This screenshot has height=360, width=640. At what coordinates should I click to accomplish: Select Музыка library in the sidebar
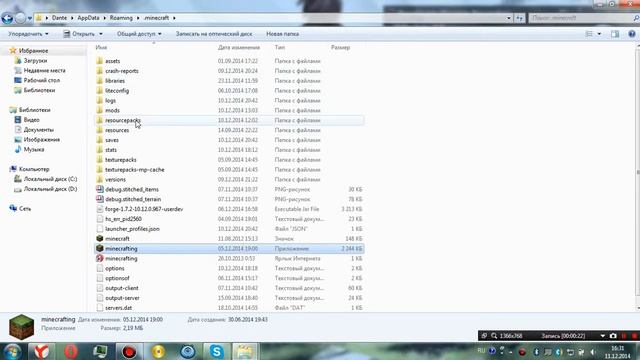pyautogui.click(x=34, y=149)
